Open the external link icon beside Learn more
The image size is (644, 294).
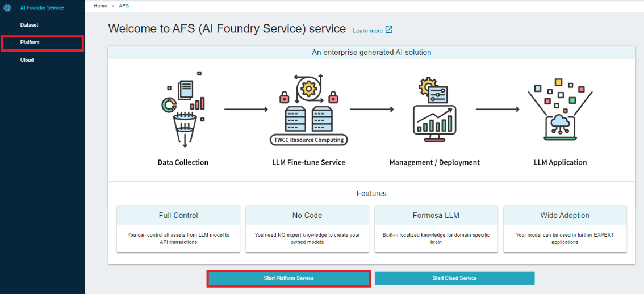click(x=388, y=30)
